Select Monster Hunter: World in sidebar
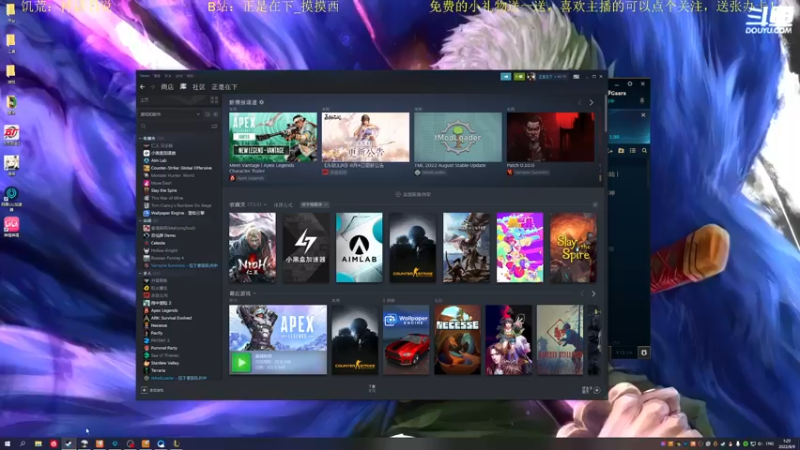 172,176
